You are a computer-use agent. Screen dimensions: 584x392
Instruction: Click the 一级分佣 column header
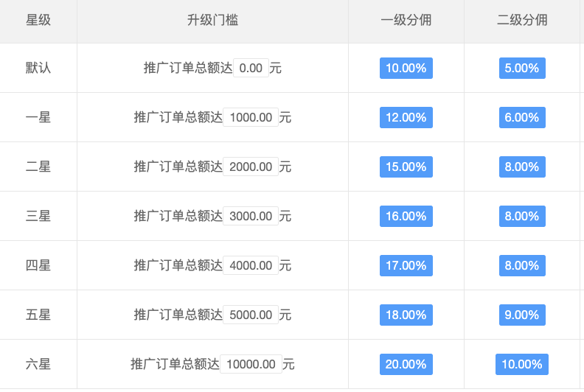pos(406,21)
